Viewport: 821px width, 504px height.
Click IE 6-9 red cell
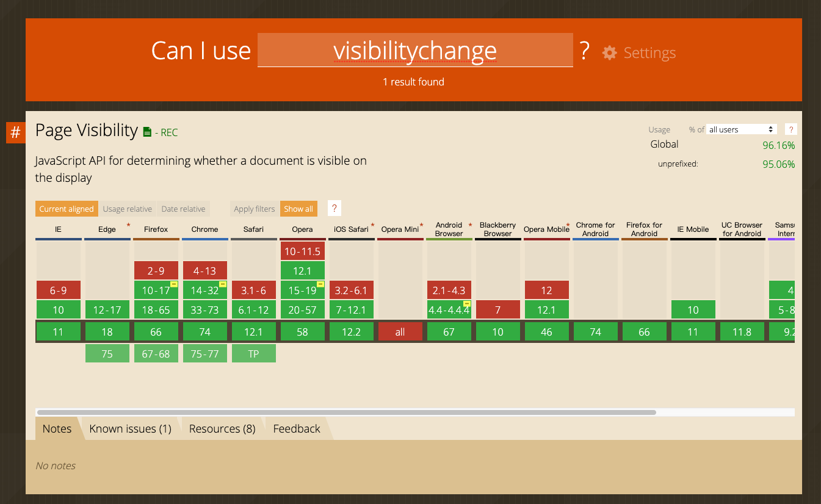(58, 290)
